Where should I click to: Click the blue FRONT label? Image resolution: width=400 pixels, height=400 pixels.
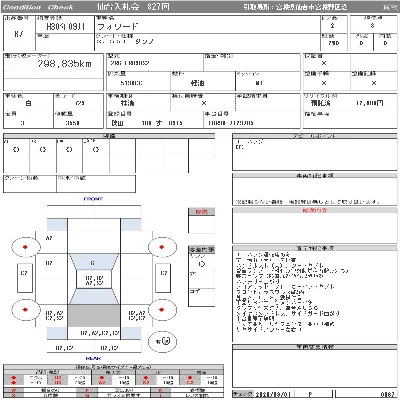pos(93,199)
